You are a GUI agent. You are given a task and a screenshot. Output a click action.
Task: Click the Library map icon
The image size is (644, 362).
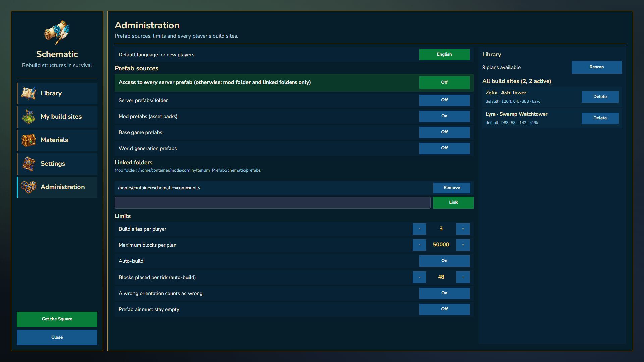[29, 93]
